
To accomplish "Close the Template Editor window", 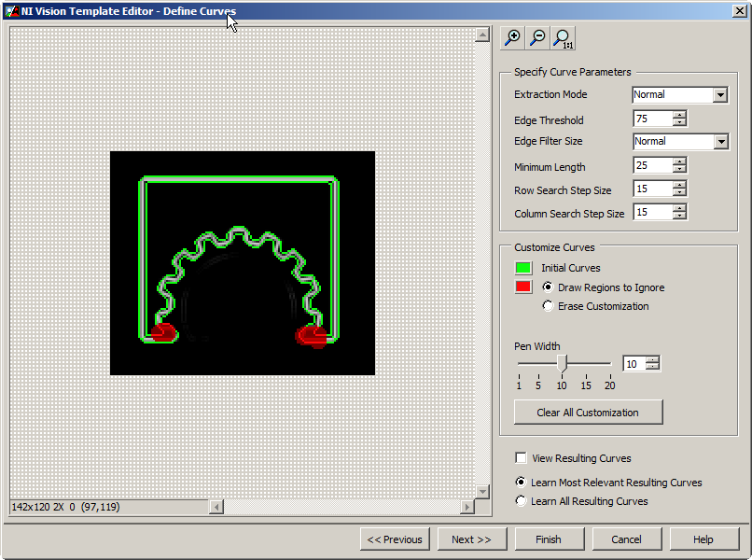I will (739, 11).
